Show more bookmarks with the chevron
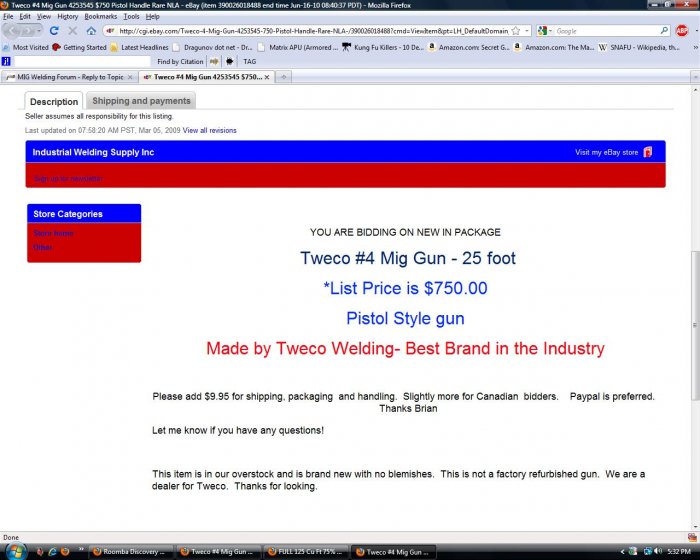700x560 pixels. 695,47
